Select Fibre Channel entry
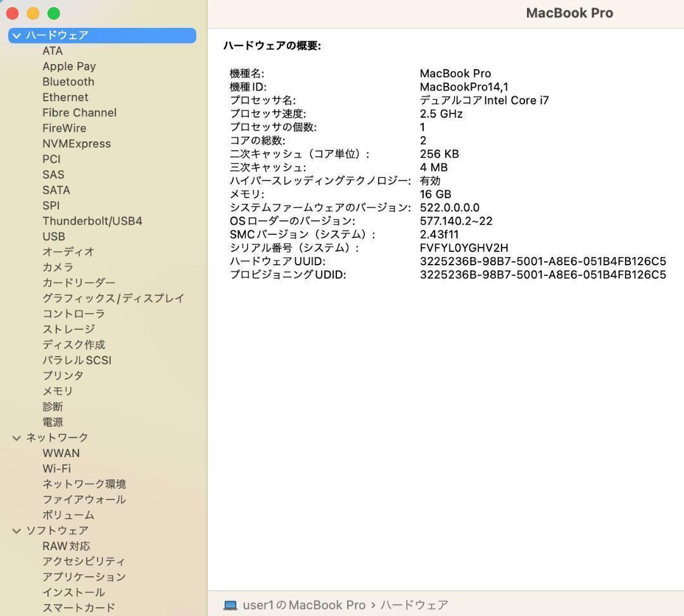 tap(79, 113)
